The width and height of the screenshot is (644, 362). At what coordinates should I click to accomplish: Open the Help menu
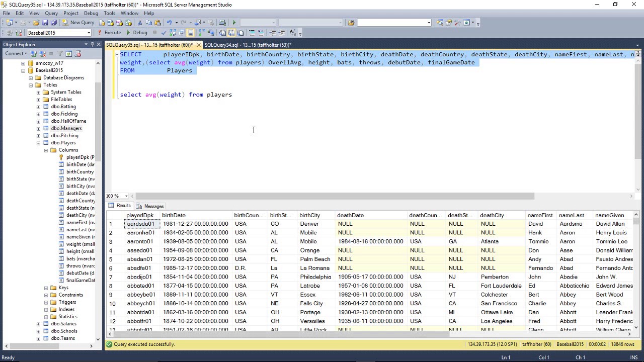(149, 13)
